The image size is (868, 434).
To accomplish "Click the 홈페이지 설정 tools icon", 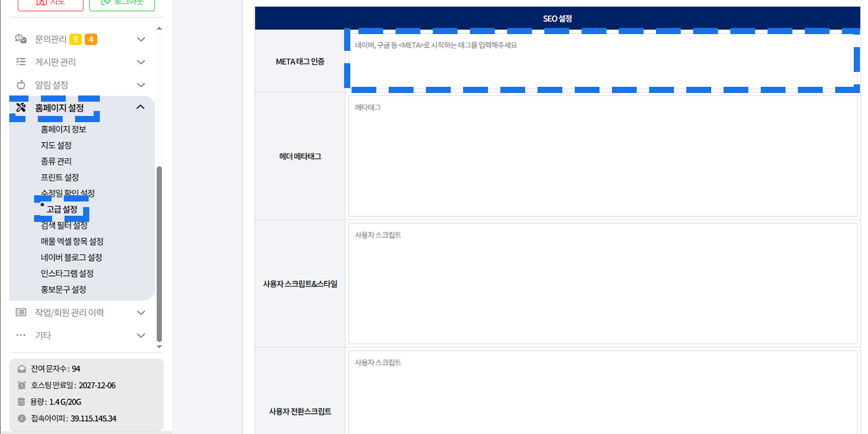I will pyautogui.click(x=21, y=108).
